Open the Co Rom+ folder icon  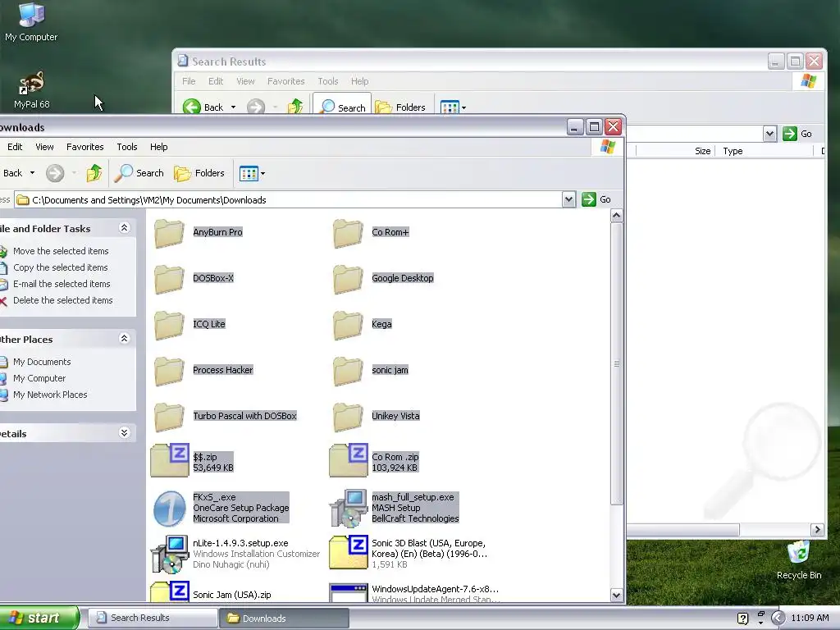(x=348, y=232)
